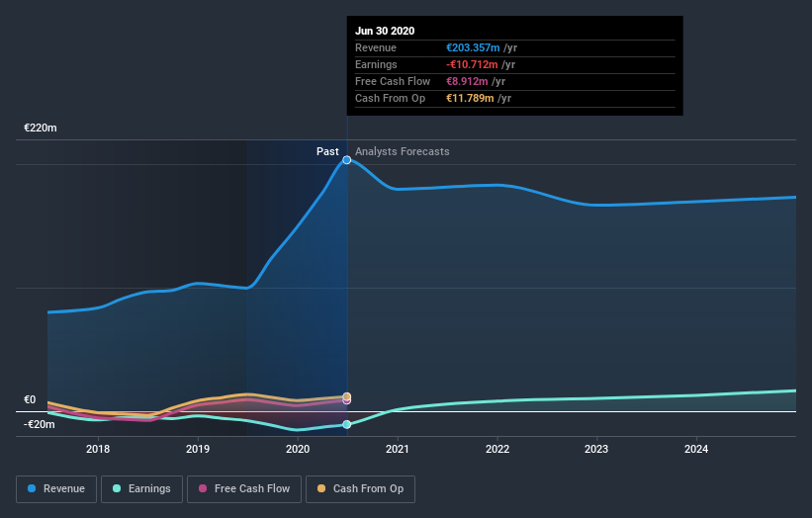Screen dimensions: 812x518
Task: Click the teal Earnings data point marker
Action: coord(347,424)
